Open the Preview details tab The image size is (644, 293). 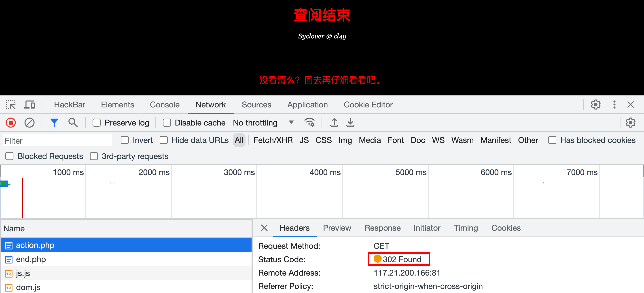click(x=337, y=228)
